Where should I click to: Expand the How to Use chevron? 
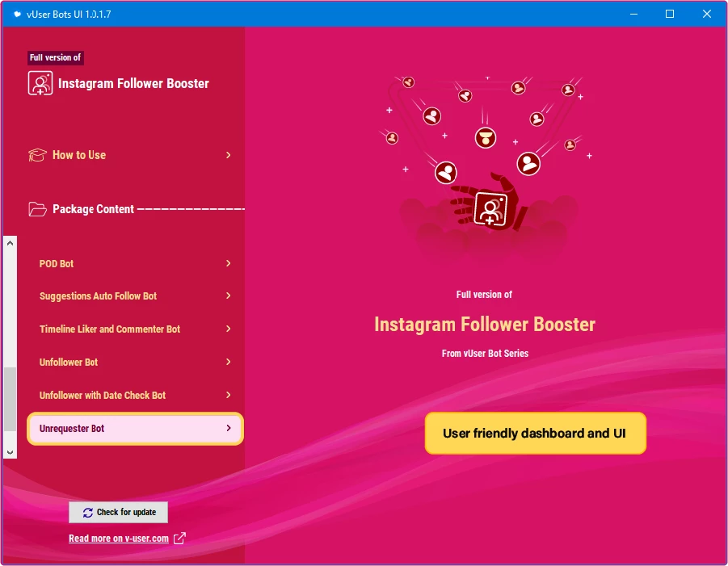click(x=229, y=155)
